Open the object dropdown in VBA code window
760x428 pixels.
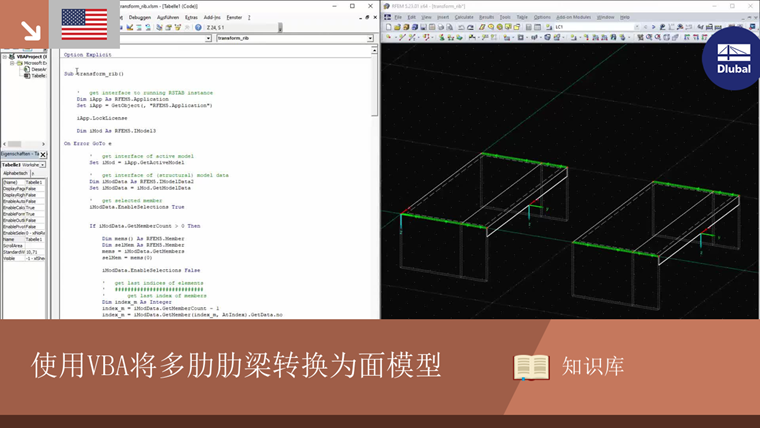tap(208, 38)
